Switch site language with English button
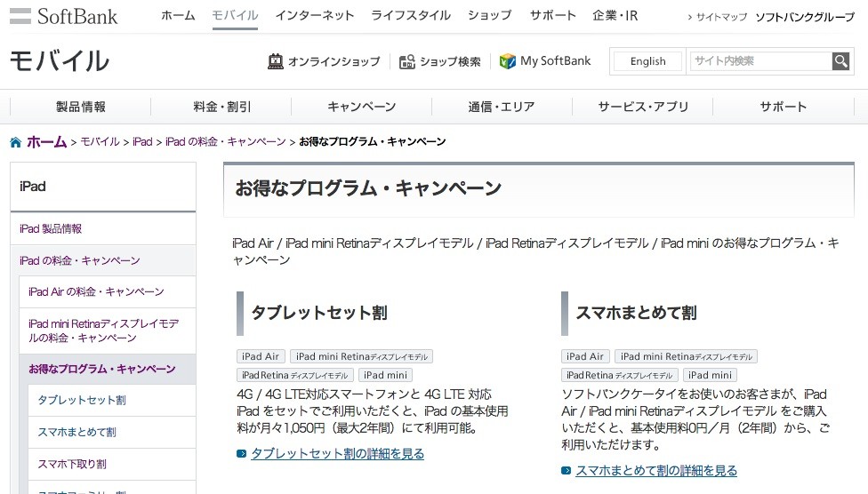The width and height of the screenshot is (868, 494). tap(647, 61)
